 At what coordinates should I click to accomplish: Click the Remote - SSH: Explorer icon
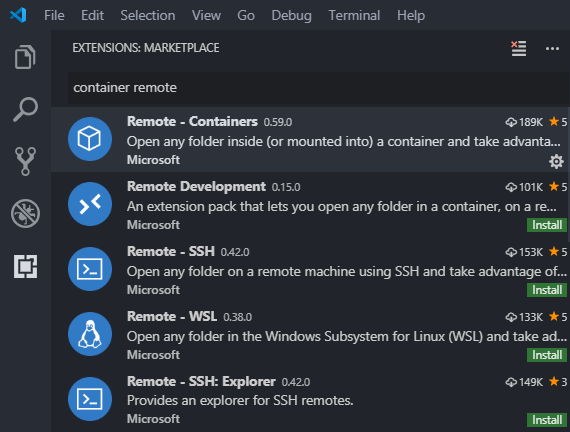[x=90, y=399]
